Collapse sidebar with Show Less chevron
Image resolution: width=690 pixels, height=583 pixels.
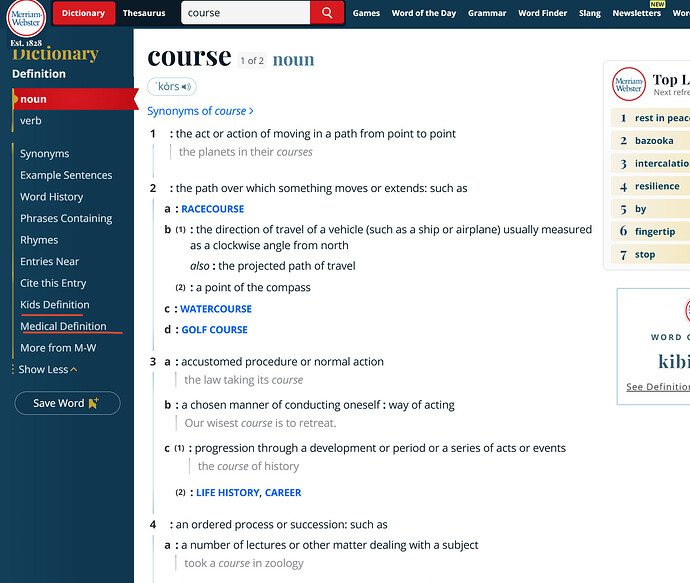coord(48,369)
